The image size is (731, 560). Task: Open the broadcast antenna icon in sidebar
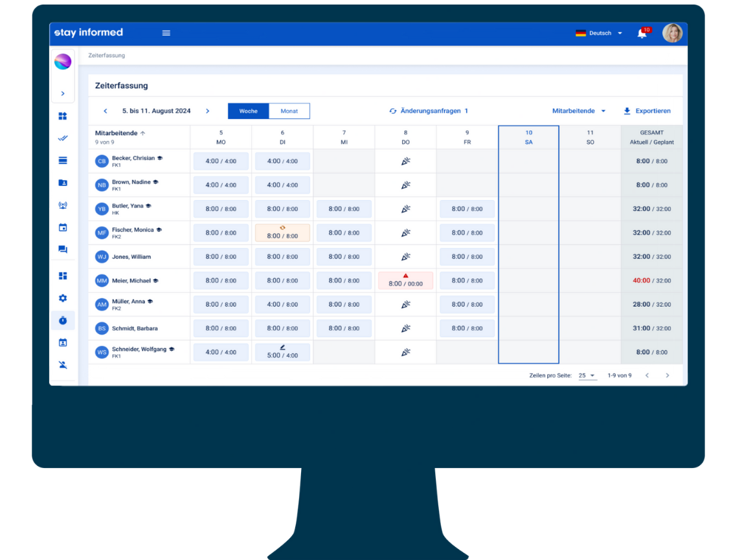pos(63,206)
